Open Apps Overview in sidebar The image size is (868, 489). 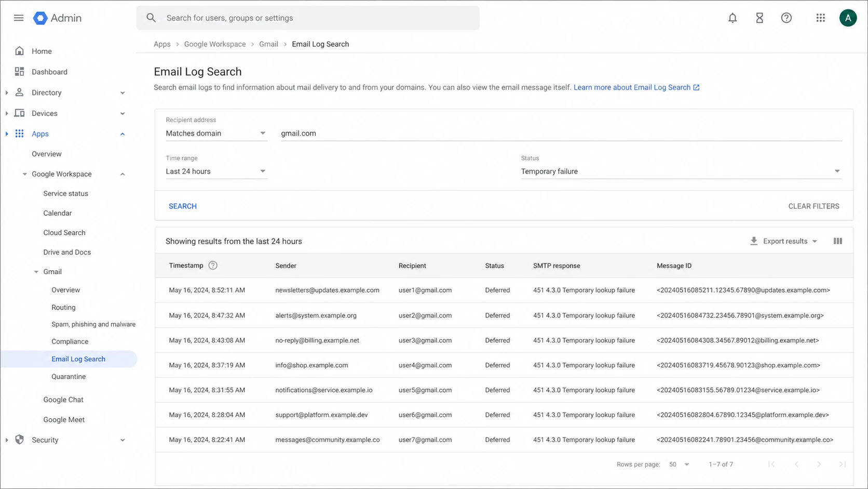tap(46, 154)
